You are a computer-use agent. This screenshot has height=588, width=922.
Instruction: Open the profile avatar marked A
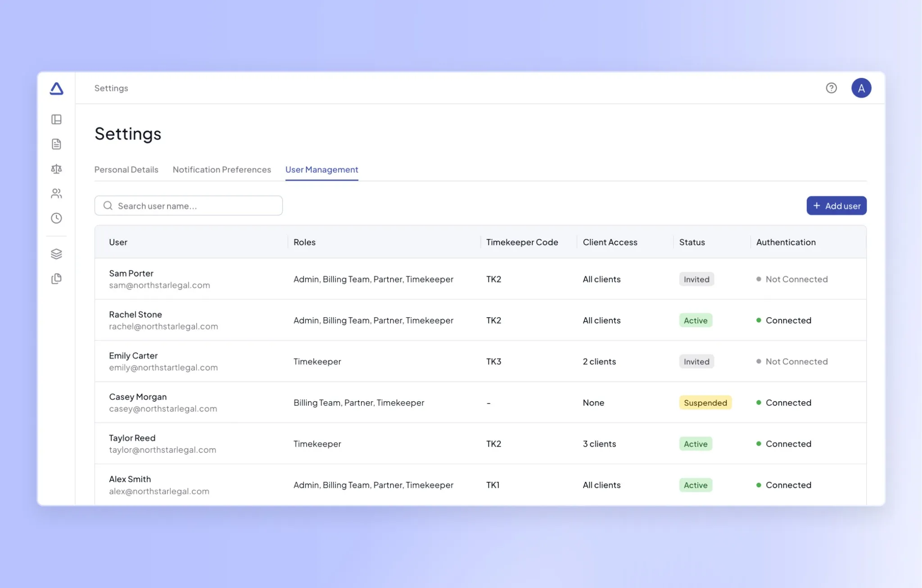[x=862, y=88]
